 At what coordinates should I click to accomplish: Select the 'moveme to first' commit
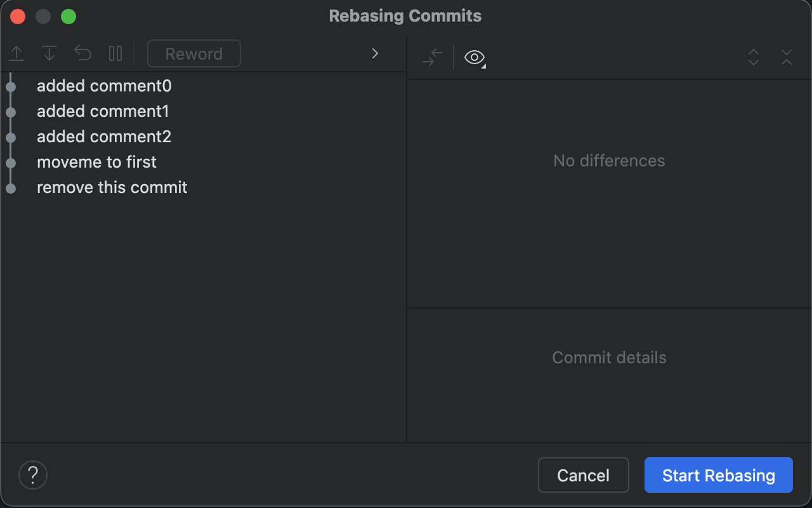[x=96, y=162]
